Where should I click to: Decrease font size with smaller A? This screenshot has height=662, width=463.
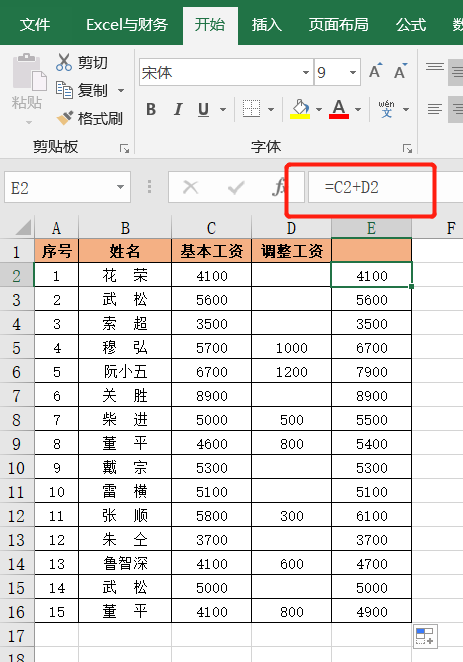point(401,71)
